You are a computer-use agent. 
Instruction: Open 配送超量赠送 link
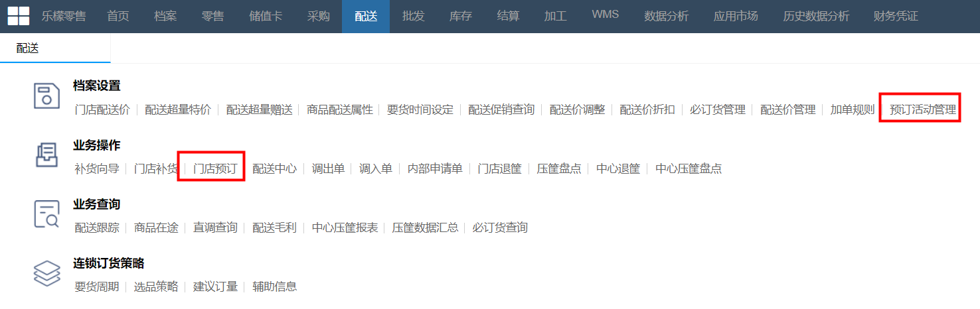(x=259, y=109)
